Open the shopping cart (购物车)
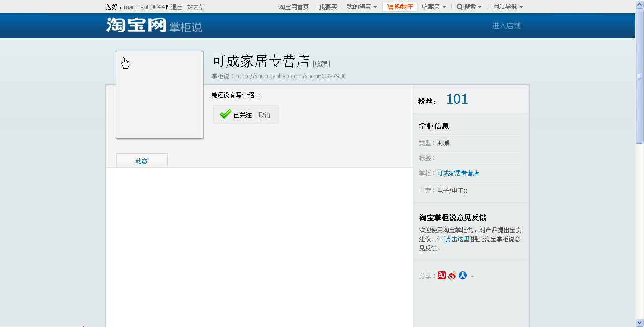 [399, 7]
